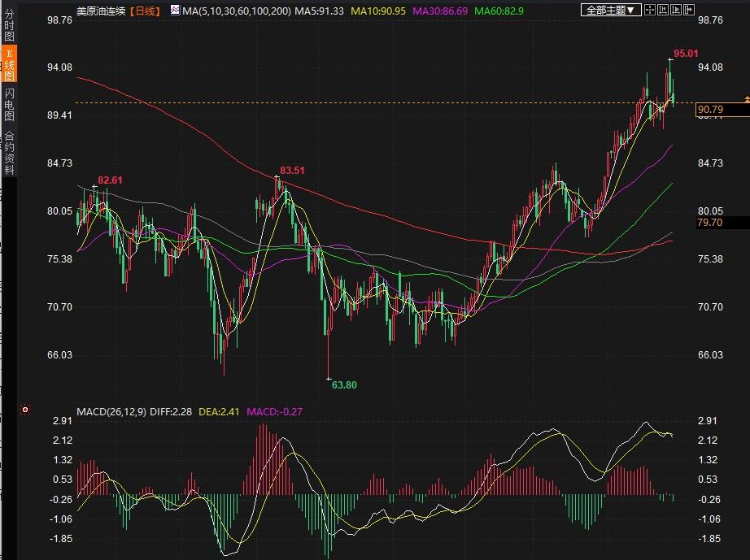Click the 90.79 current price tag
Viewport: 750px width, 560px height.
click(710, 110)
